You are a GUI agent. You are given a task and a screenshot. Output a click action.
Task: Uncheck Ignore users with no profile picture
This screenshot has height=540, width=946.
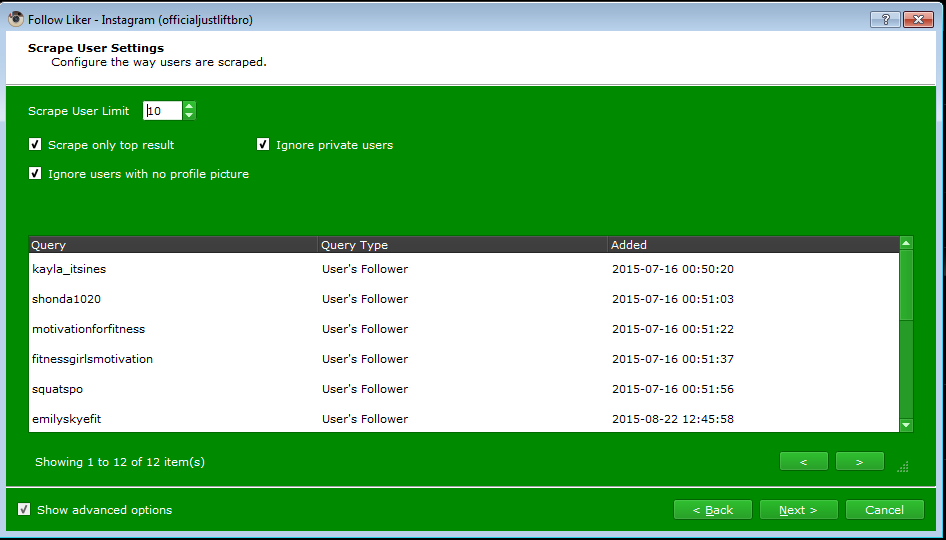point(35,173)
